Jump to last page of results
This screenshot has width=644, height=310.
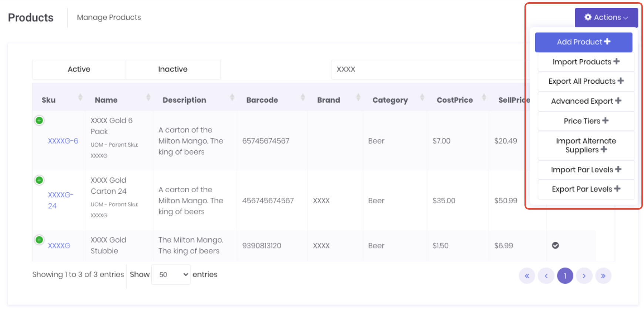tap(603, 276)
